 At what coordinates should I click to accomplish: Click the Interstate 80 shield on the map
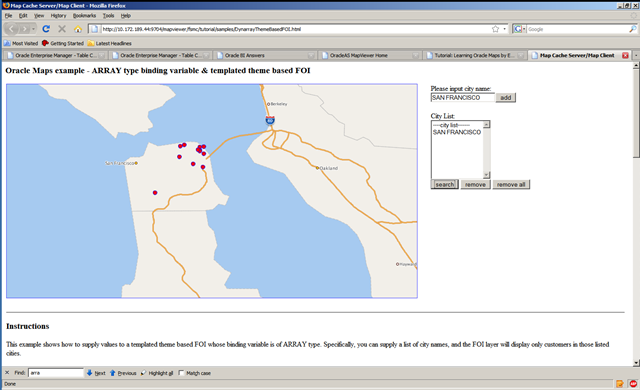tap(270, 120)
